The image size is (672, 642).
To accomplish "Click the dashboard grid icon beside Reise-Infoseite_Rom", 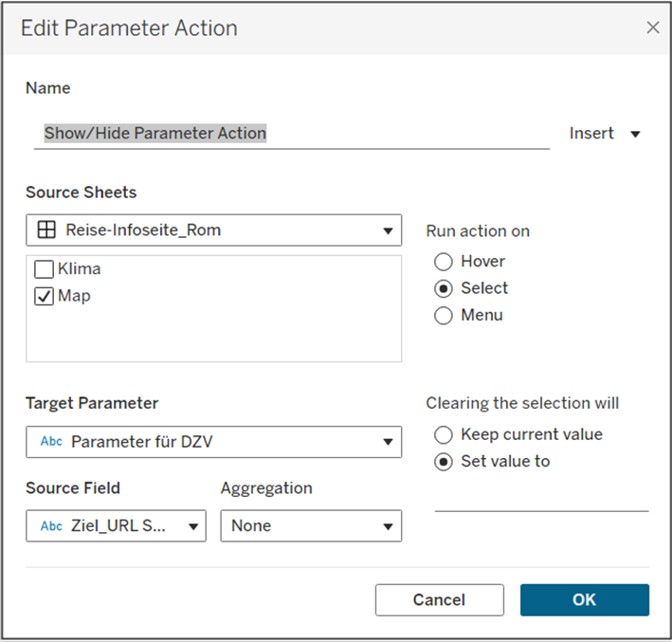I will tap(45, 229).
